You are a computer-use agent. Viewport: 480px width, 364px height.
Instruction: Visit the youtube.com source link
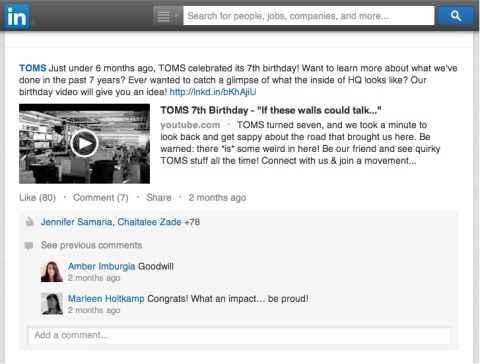pos(190,125)
